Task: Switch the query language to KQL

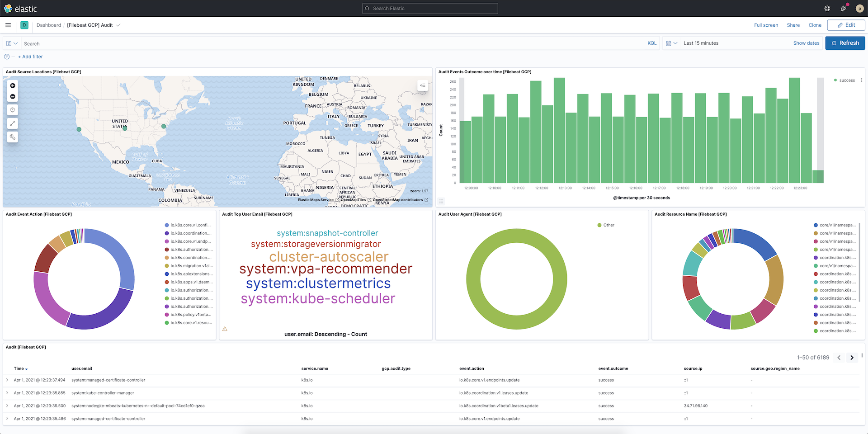Action: click(652, 43)
